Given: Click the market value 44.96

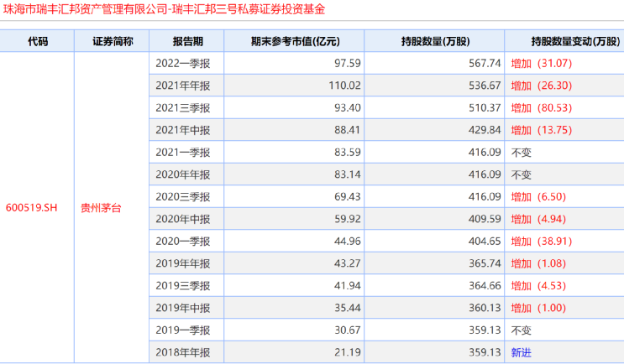Looking at the screenshot, I should pos(348,242).
